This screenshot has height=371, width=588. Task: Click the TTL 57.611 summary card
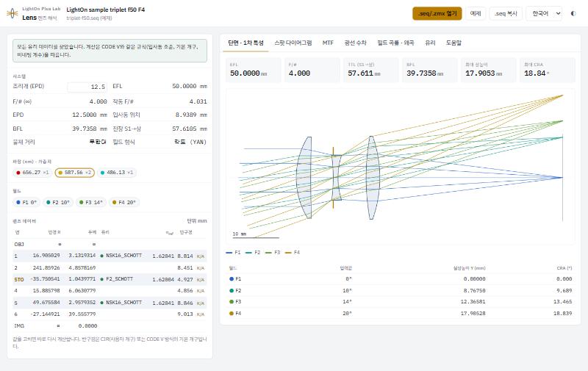pos(371,70)
